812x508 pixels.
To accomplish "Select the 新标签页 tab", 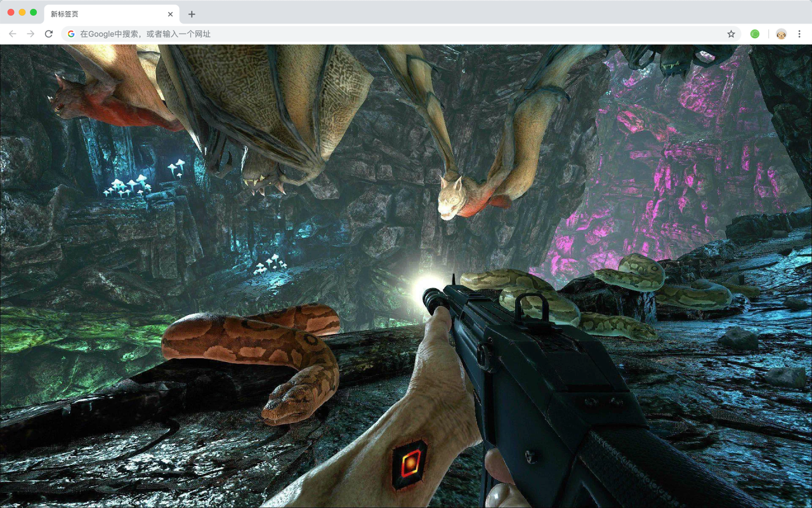I will (x=112, y=14).
